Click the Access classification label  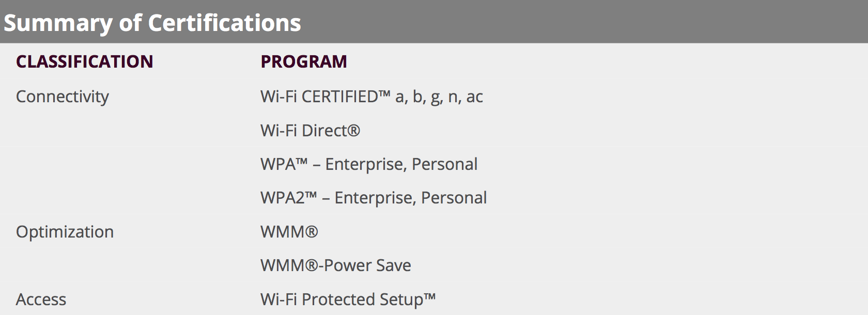[x=41, y=300]
